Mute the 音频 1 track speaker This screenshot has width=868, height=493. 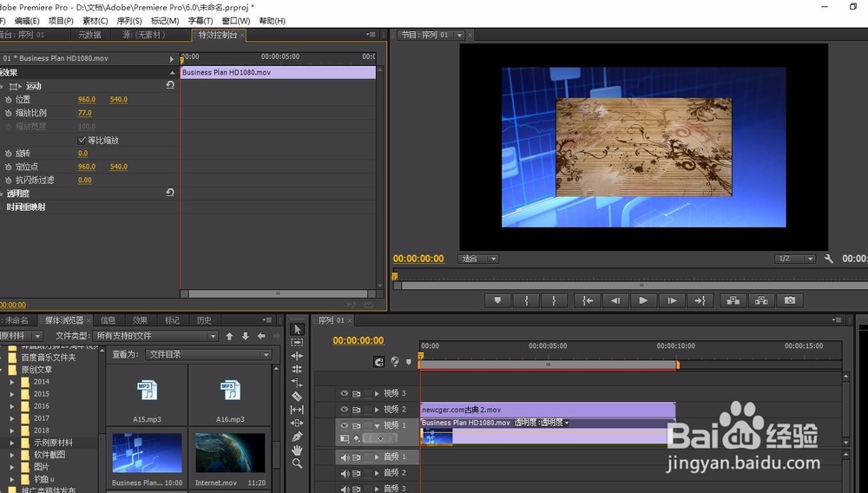tap(345, 457)
